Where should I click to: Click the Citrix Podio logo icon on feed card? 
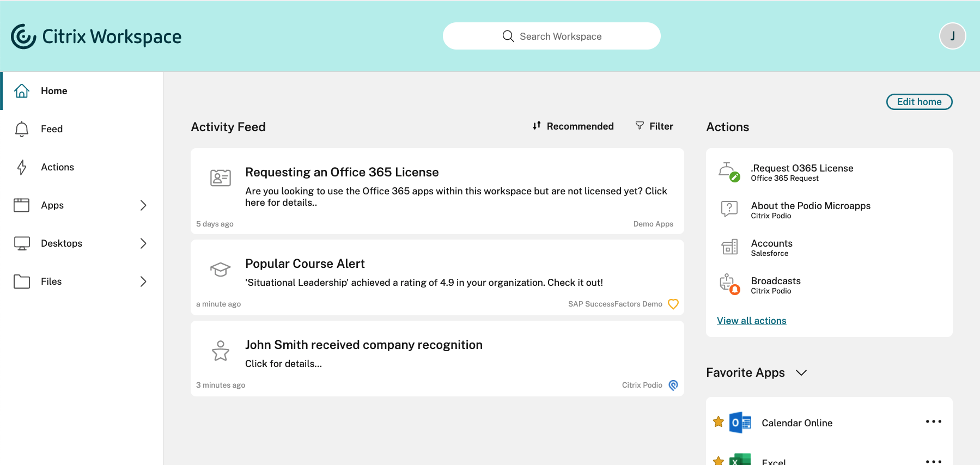click(673, 385)
